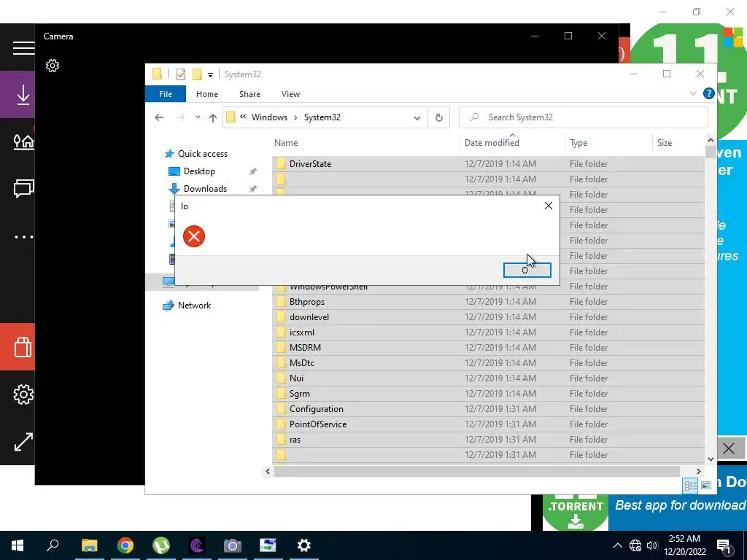Select the Sgrm folder
The width and height of the screenshot is (747, 560).
coord(488,394)
